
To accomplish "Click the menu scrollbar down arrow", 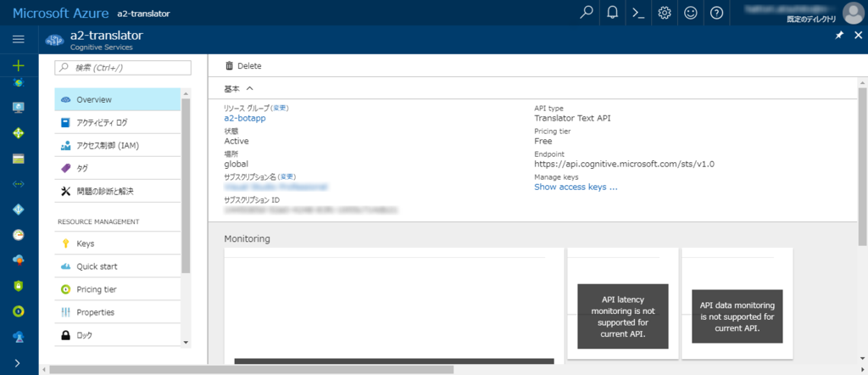I will [x=186, y=342].
